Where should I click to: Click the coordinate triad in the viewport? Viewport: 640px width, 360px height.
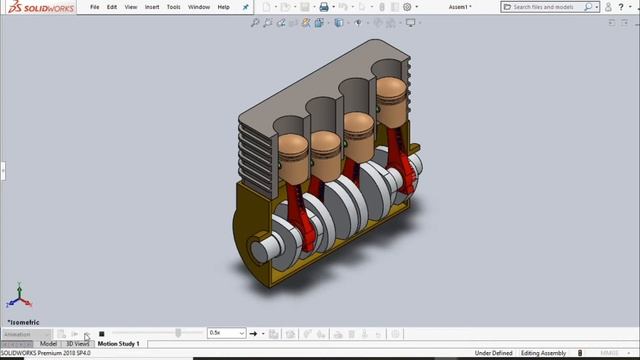(x=19, y=296)
